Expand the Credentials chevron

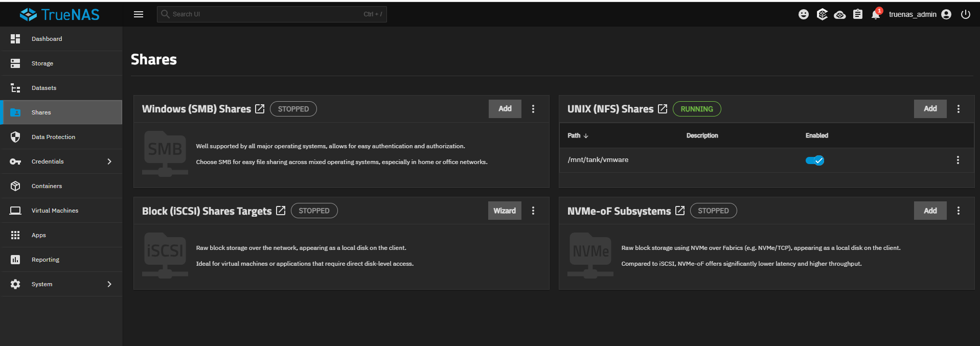click(109, 162)
